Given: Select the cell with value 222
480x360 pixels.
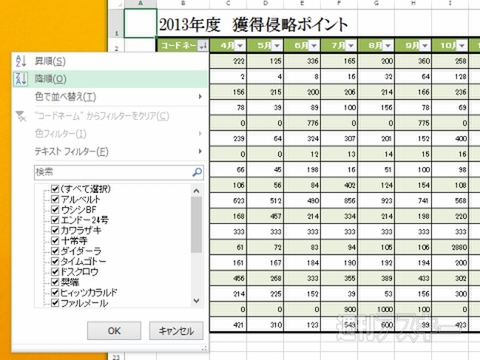Looking at the screenshot, I should click(228, 61).
